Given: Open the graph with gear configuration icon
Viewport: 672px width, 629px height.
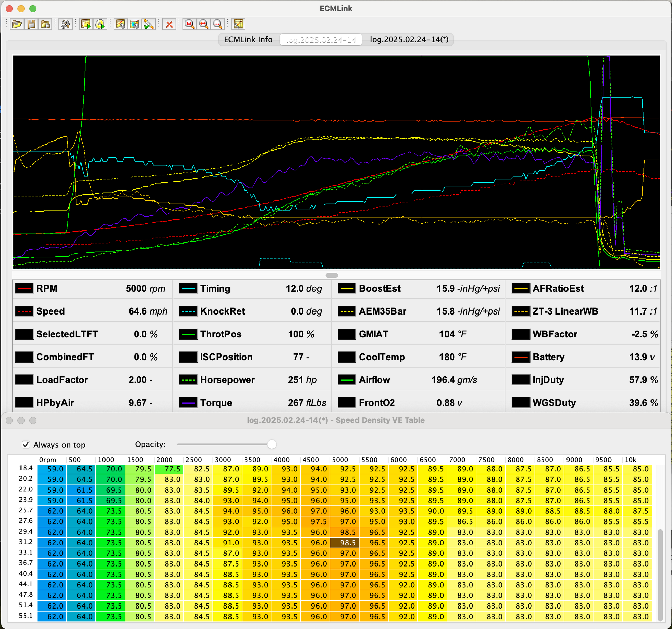Looking at the screenshot, I should pos(120,24).
